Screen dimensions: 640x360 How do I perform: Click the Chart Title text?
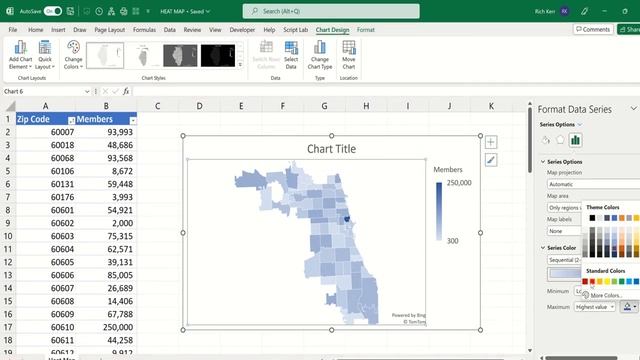pos(331,149)
